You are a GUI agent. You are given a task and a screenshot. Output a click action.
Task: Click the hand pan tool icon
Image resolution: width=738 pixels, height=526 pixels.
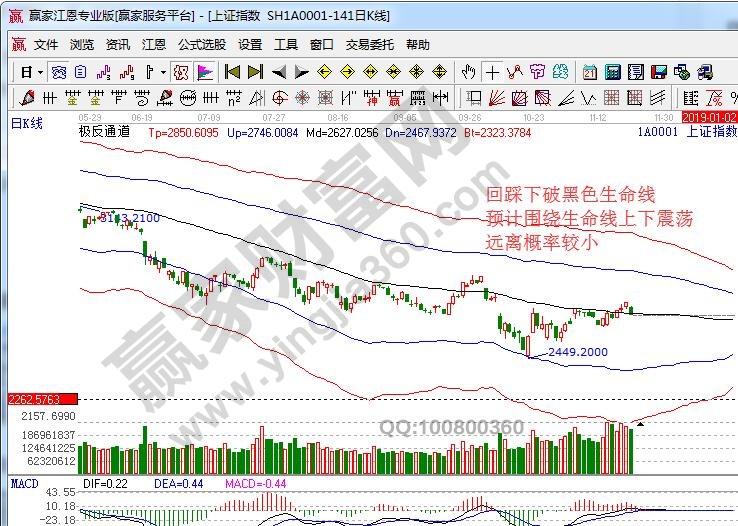pyautogui.click(x=468, y=72)
